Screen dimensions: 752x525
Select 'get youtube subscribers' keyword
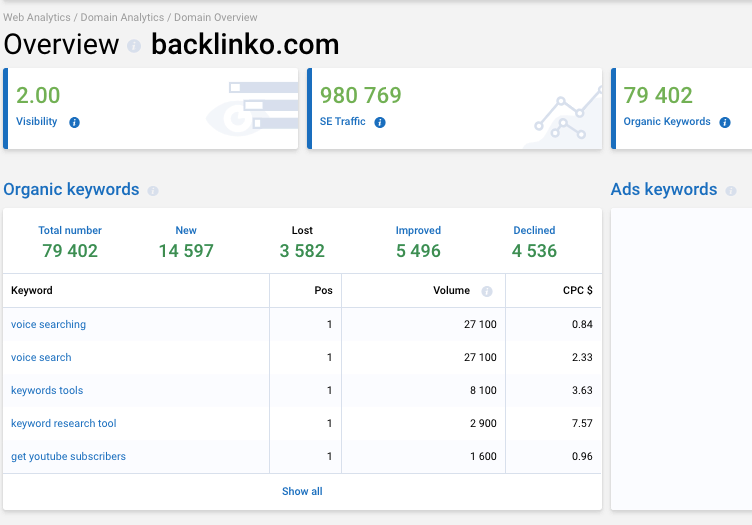click(x=68, y=456)
